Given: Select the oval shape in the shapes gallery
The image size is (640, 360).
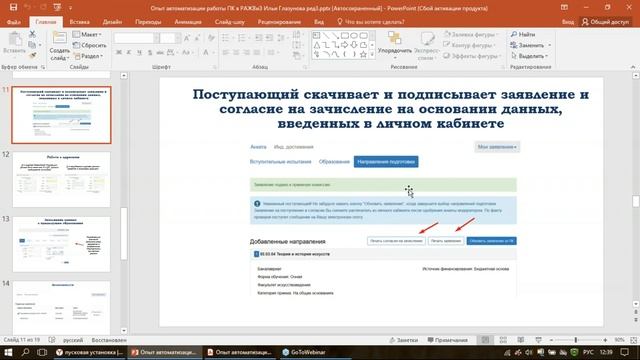Looking at the screenshot, I should pyautogui.click(x=354, y=36).
